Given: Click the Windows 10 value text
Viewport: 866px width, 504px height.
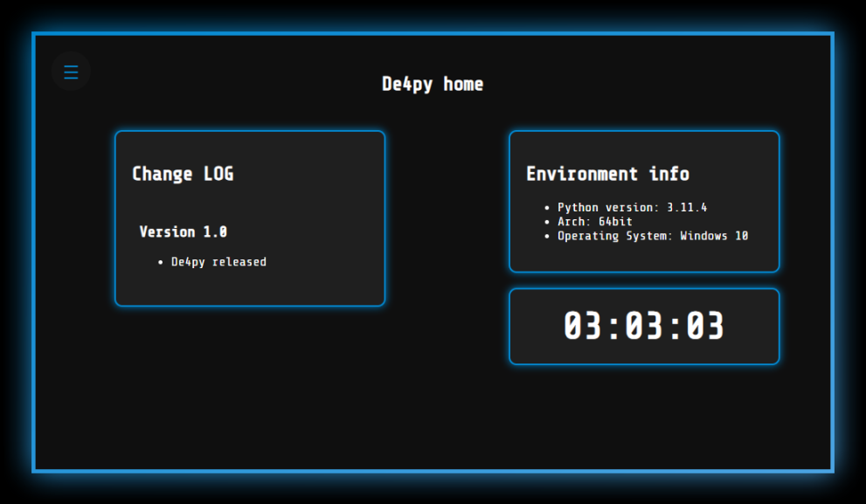Looking at the screenshot, I should click(714, 236).
